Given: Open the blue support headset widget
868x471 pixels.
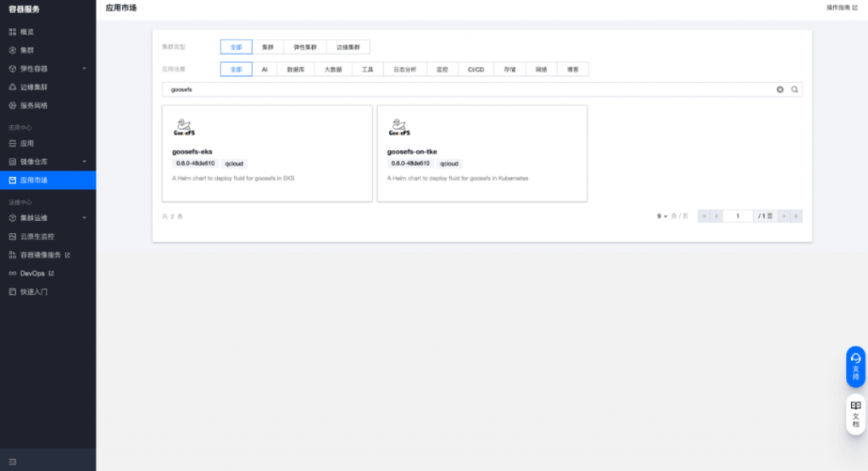Looking at the screenshot, I should (x=855, y=367).
